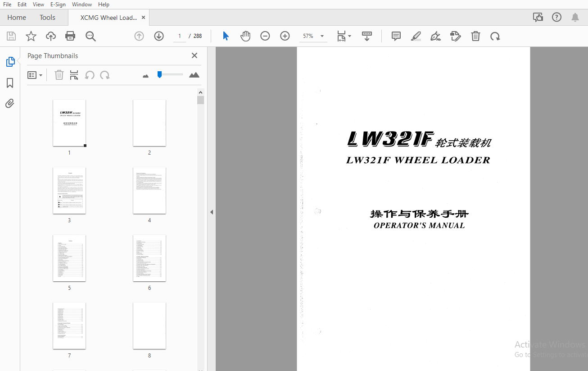Open fit page options
588x371 pixels.
pyautogui.click(x=344, y=36)
